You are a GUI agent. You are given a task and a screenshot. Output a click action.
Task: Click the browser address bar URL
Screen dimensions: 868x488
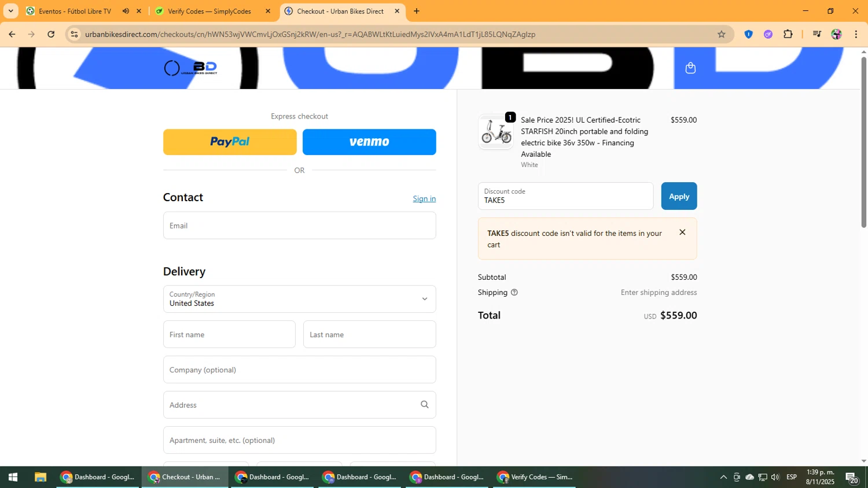[x=310, y=34]
